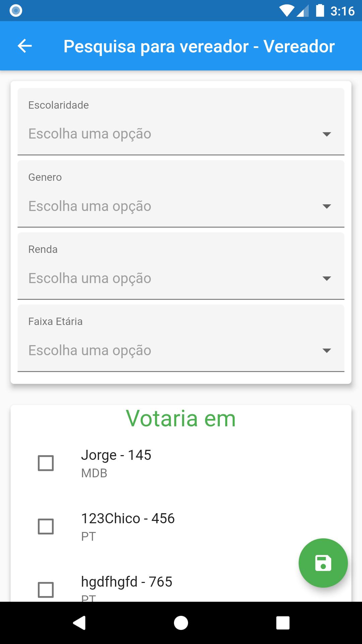Check the box for hgdfhgfd - 765
Viewport: 362px width, 644px height.
(x=46, y=590)
